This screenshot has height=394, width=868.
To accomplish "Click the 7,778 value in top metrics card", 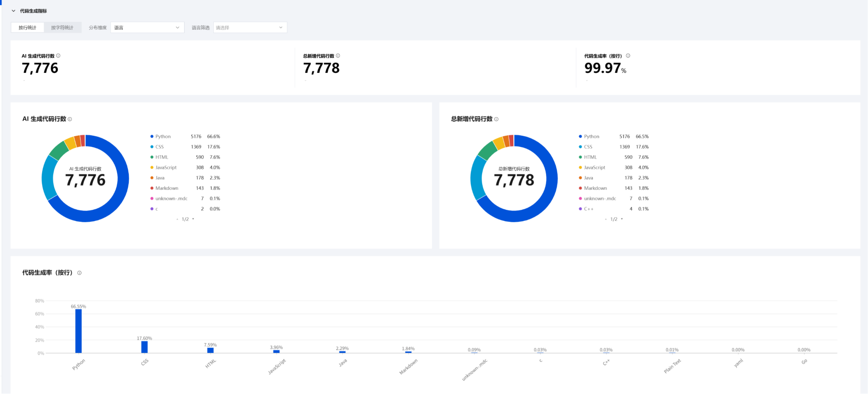I will coord(321,68).
